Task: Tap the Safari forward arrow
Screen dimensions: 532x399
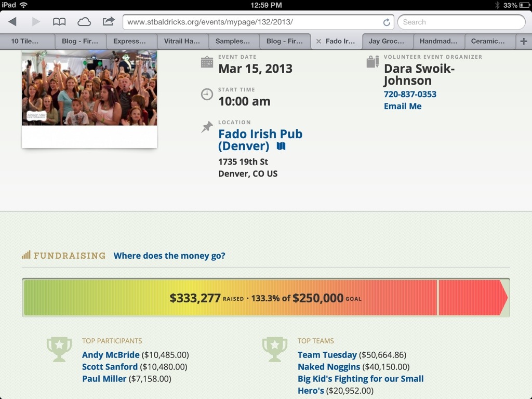Action: point(36,22)
